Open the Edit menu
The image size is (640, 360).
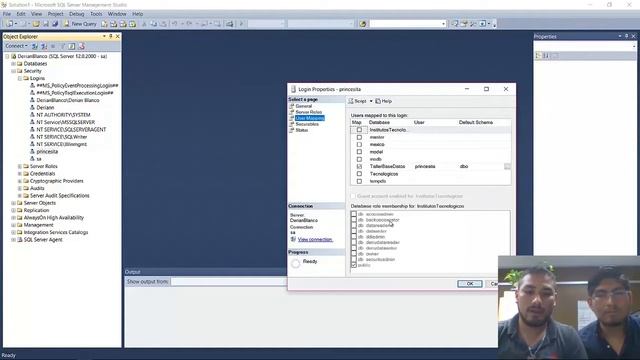pos(21,14)
